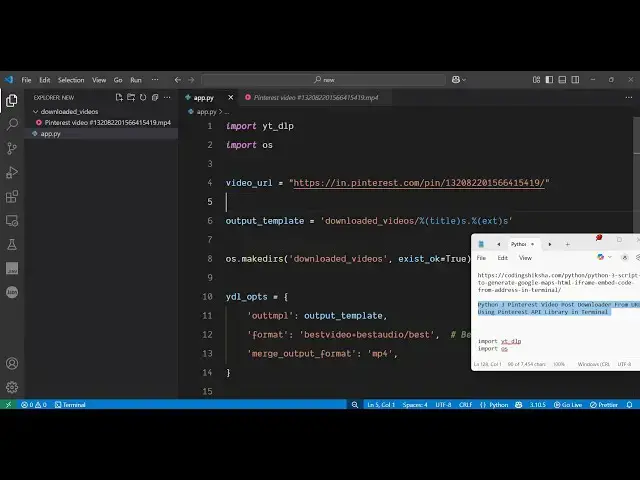The image size is (640, 480).
Task: Close the app.py editor tab
Action: pos(231,98)
